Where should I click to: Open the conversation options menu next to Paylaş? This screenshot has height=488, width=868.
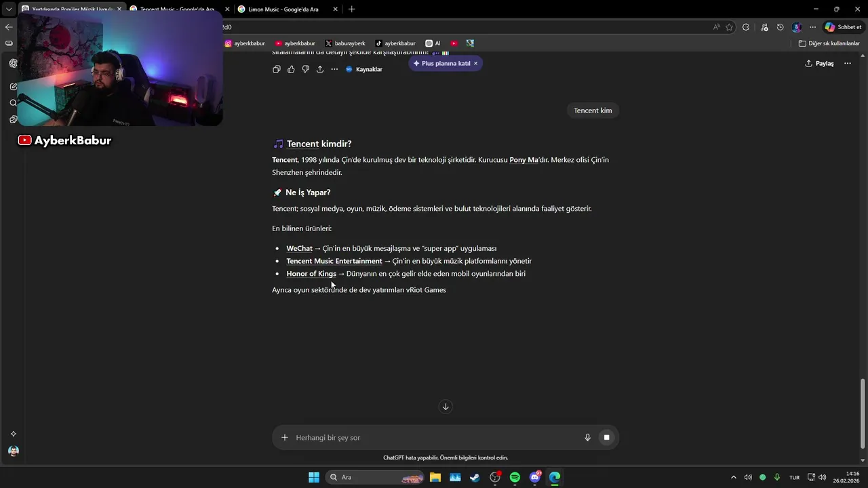point(848,63)
